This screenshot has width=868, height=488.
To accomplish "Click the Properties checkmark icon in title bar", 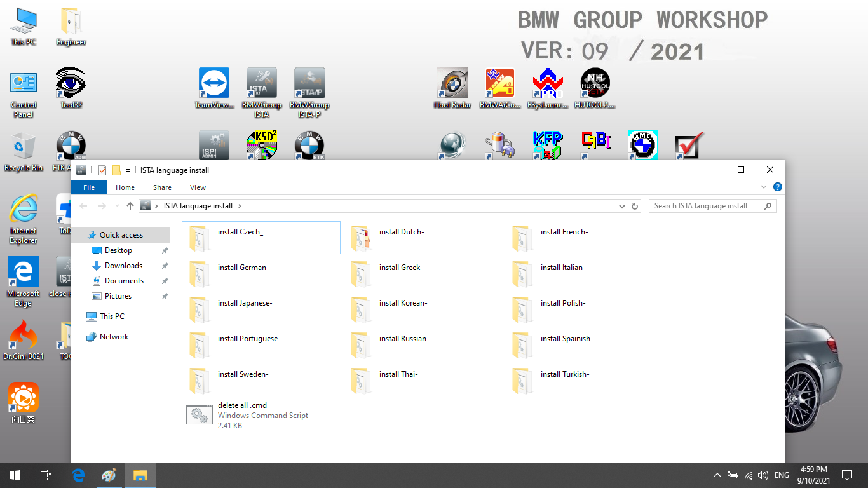I will point(102,170).
